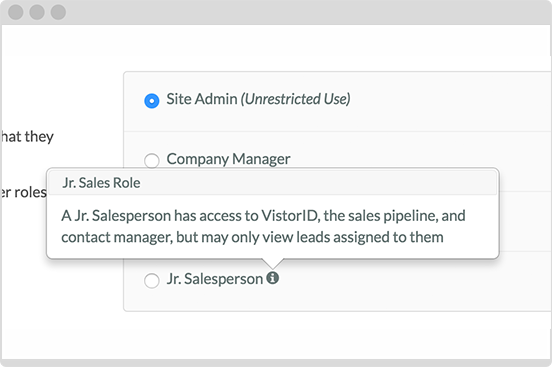Choose the Company Manager radio option
This screenshot has height=368, width=552.
(x=152, y=160)
